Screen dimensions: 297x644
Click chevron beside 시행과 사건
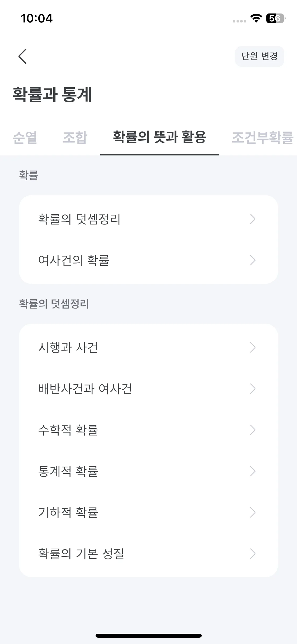253,347
